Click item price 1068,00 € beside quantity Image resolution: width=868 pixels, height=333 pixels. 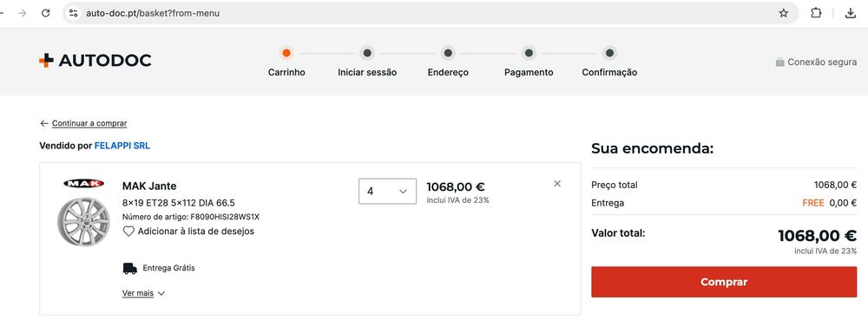456,187
